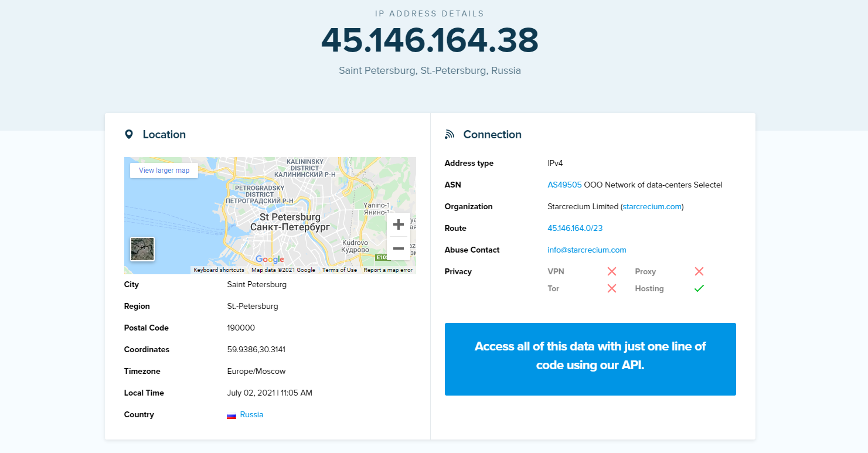Click the API access blue banner

(590, 359)
